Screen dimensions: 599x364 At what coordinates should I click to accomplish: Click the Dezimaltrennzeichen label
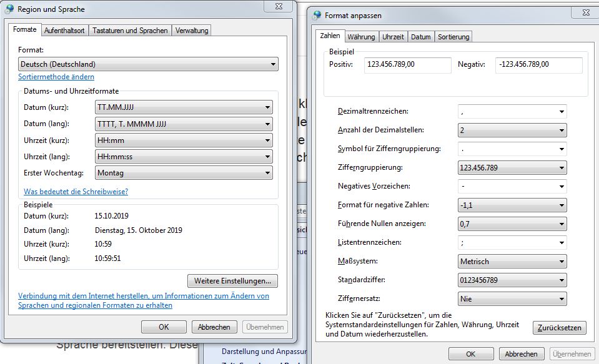374,111
